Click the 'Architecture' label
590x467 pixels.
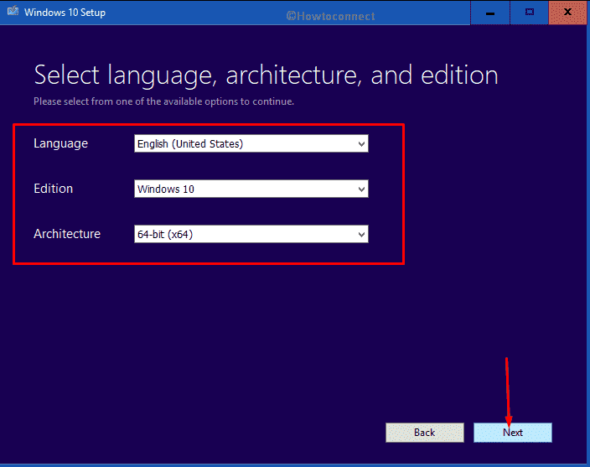coord(67,234)
